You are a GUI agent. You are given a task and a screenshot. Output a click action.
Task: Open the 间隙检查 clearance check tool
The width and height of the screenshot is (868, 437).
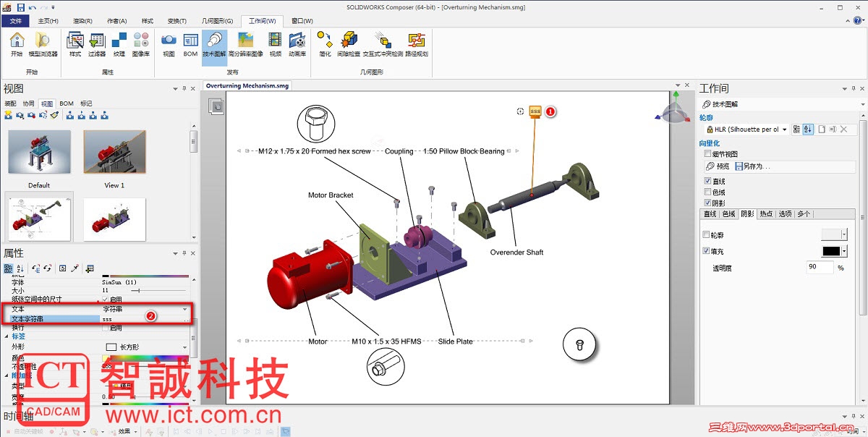coord(349,44)
